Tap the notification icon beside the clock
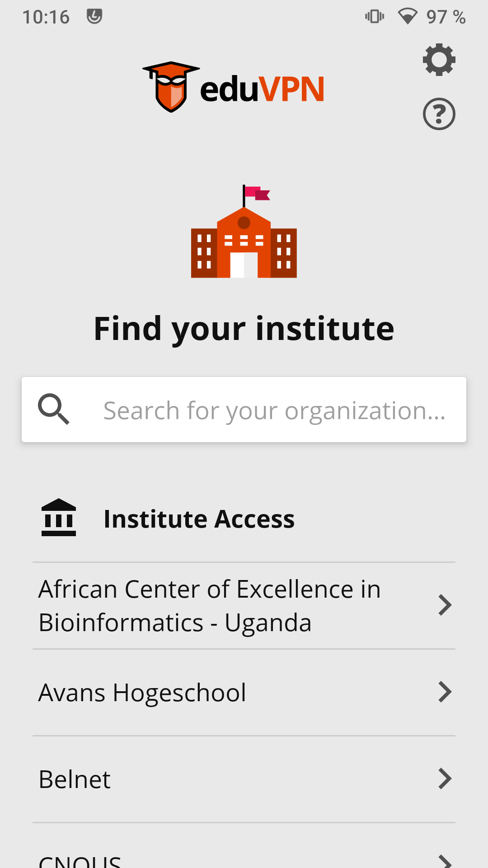This screenshot has height=868, width=488. (x=94, y=17)
